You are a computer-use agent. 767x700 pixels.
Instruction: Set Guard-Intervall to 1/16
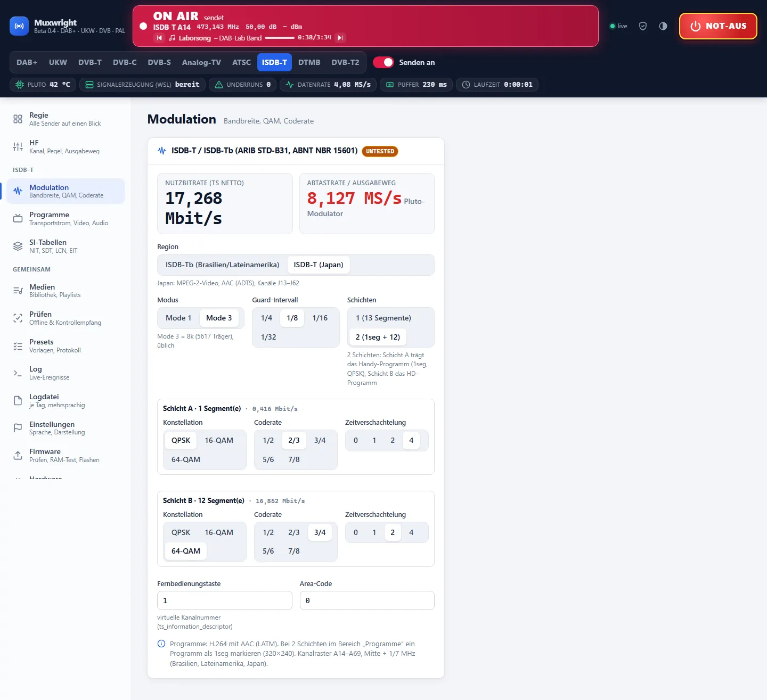click(320, 318)
